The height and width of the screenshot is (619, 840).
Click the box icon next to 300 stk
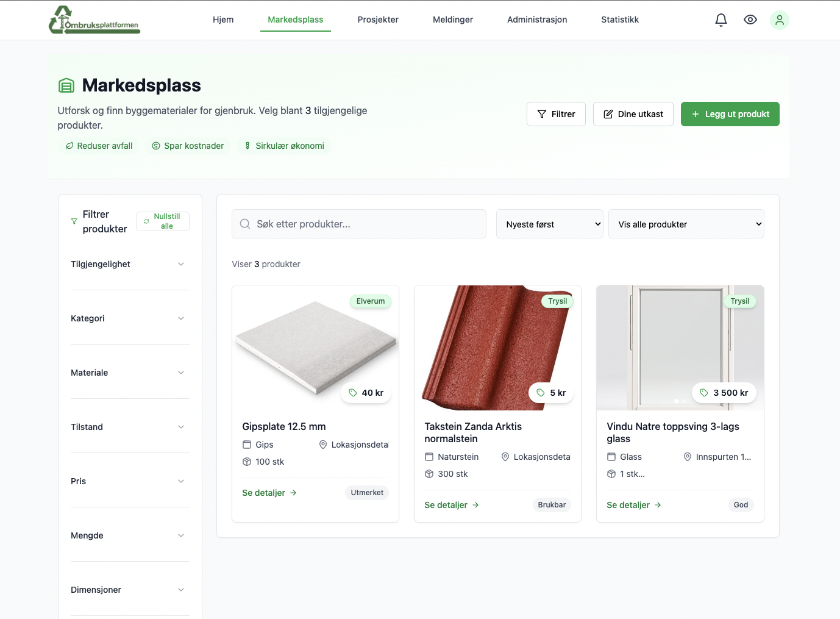tap(429, 474)
